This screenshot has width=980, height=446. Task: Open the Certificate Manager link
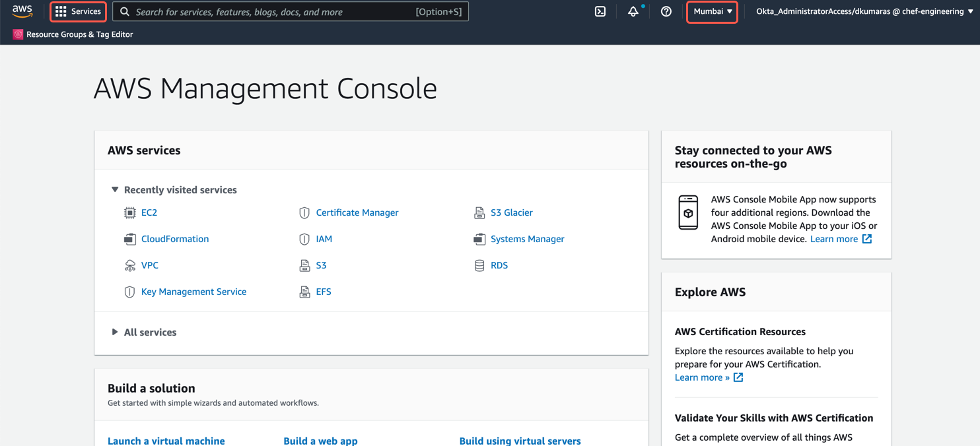[357, 212]
